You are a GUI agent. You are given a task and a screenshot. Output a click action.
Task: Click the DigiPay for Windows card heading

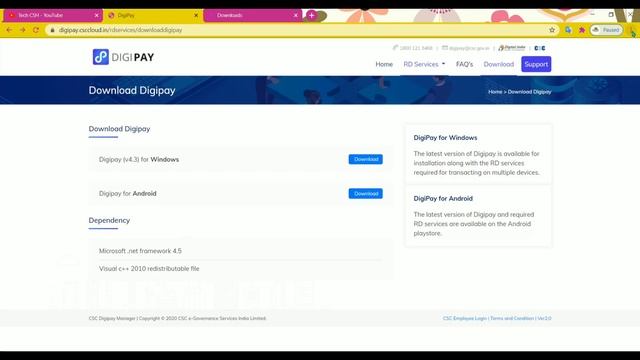(445, 138)
